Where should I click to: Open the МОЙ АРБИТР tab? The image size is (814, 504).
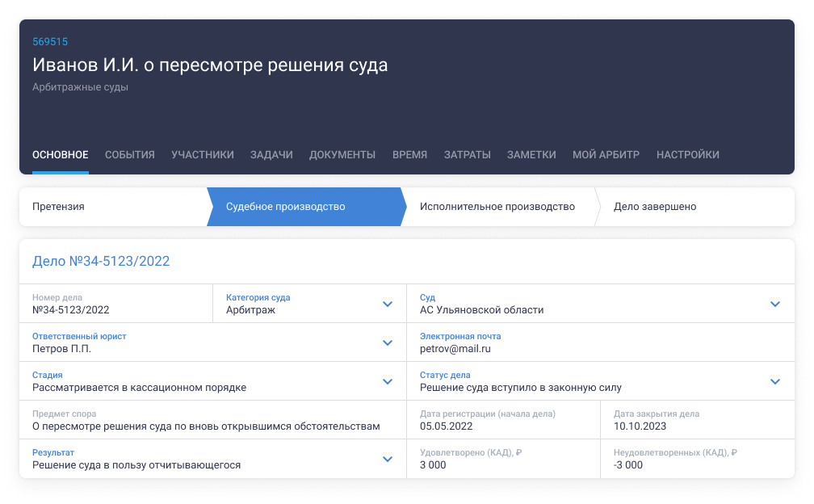606,155
